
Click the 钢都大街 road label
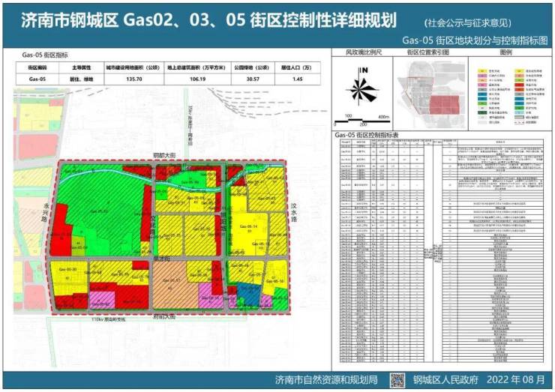164,155
